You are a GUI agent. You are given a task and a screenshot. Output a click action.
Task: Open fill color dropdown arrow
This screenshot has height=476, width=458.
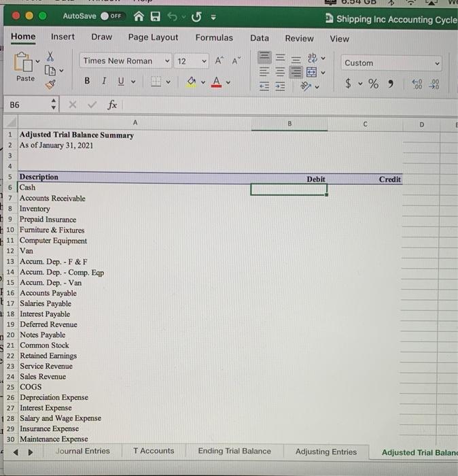(203, 82)
